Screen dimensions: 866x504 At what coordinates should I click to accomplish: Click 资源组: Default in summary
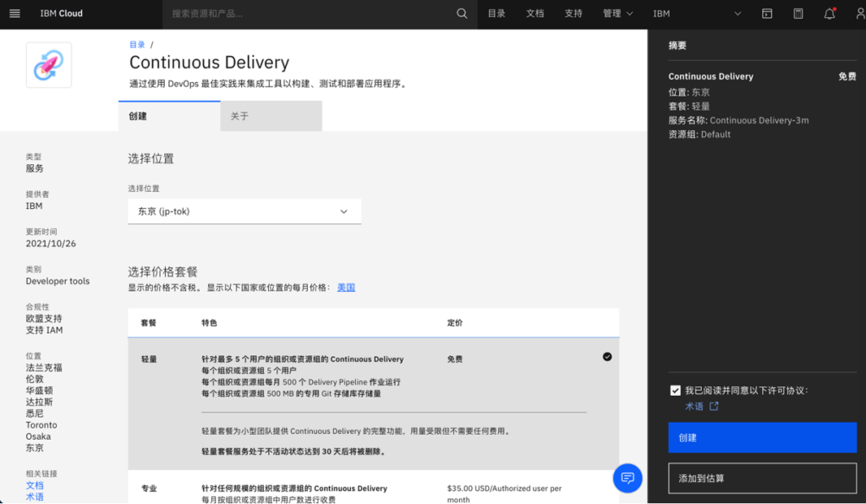tap(699, 134)
